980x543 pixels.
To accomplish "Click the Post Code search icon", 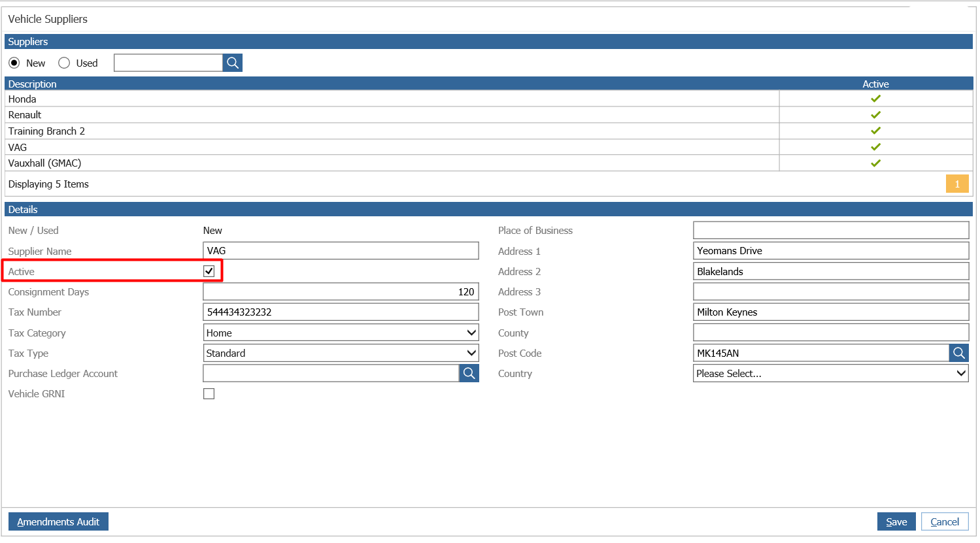I will [x=959, y=353].
